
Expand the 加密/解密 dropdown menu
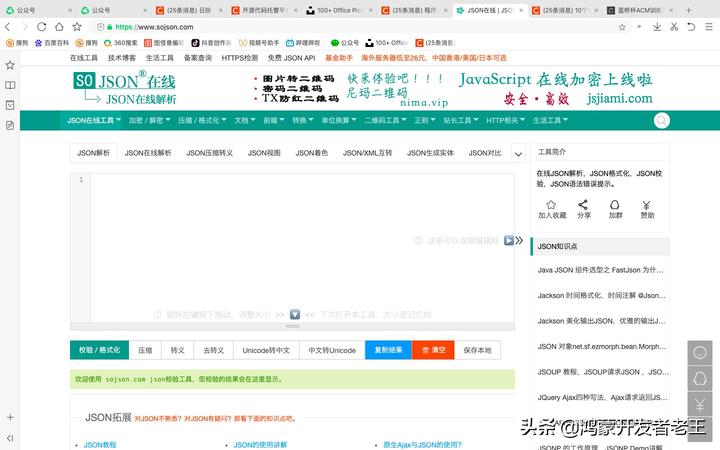coord(149,120)
